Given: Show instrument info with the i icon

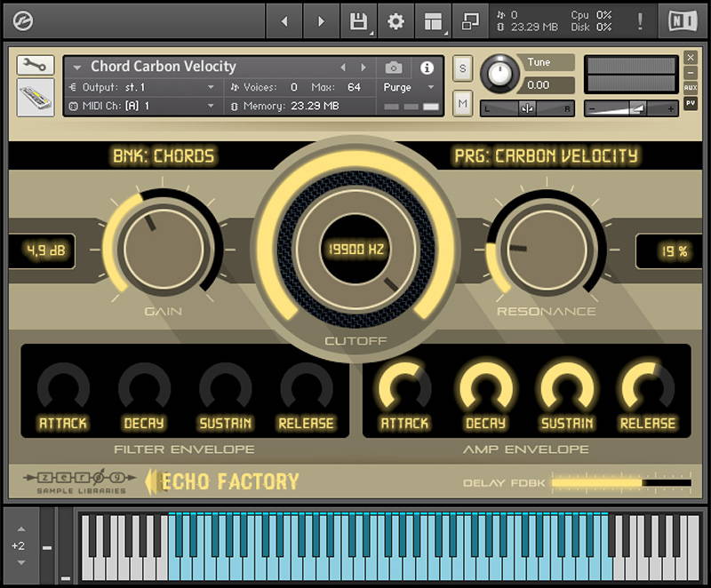Looking at the screenshot, I should (427, 68).
